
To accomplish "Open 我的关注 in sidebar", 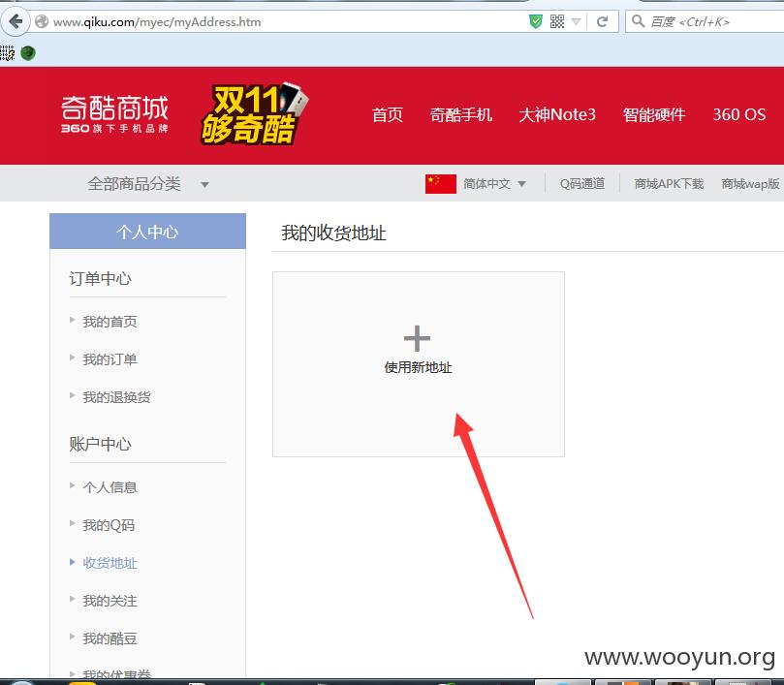I will pos(110,601).
